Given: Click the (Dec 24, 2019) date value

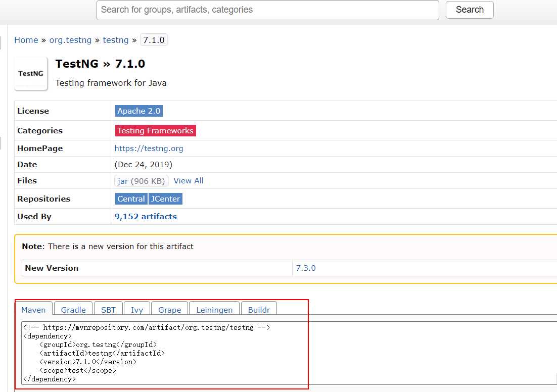Looking at the screenshot, I should click(x=143, y=165).
